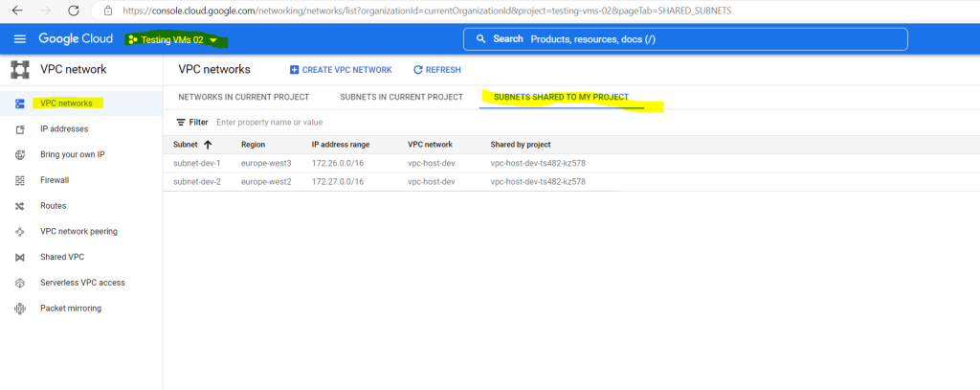Click the Shared by project column header
Viewport: 980px width, 390px height.
point(521,145)
